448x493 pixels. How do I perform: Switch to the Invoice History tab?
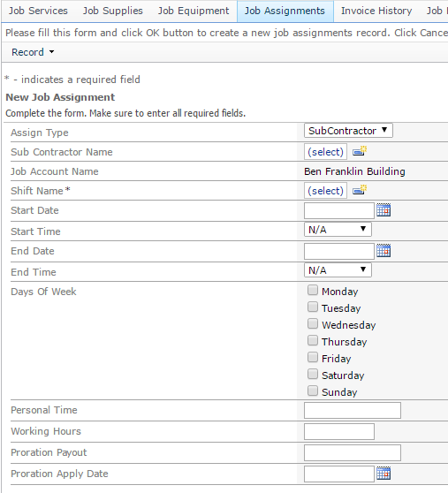pos(376,11)
